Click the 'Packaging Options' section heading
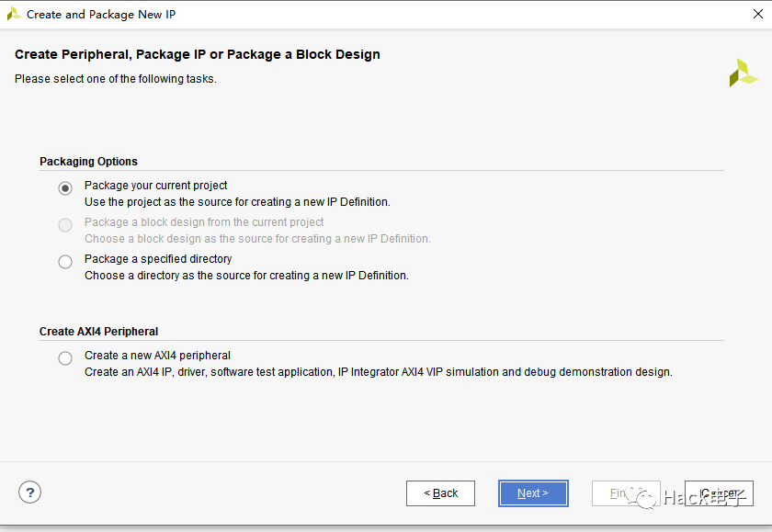The width and height of the screenshot is (772, 532). (88, 162)
